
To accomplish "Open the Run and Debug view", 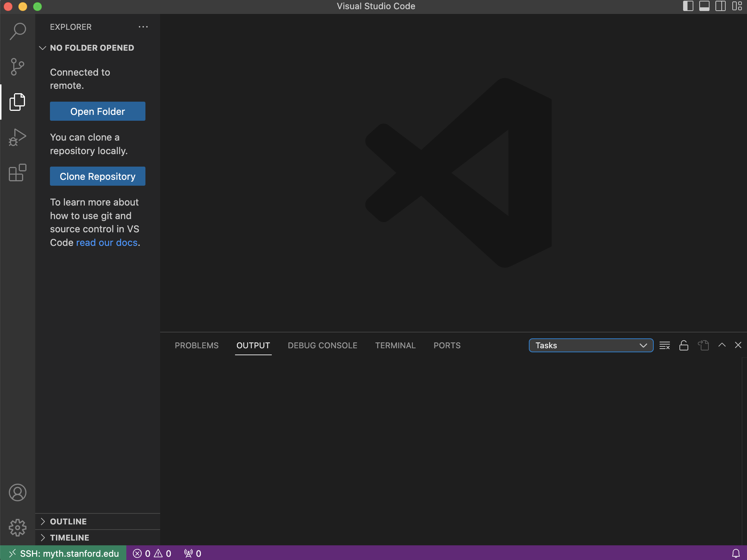I will tap(18, 137).
